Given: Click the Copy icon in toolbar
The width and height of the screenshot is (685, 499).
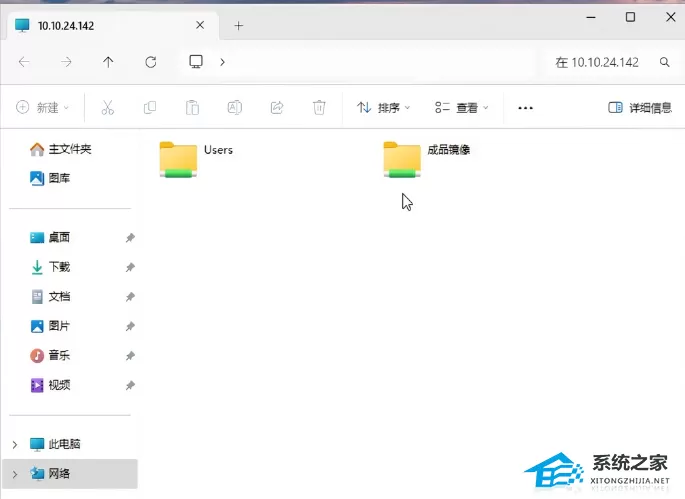Looking at the screenshot, I should point(150,107).
